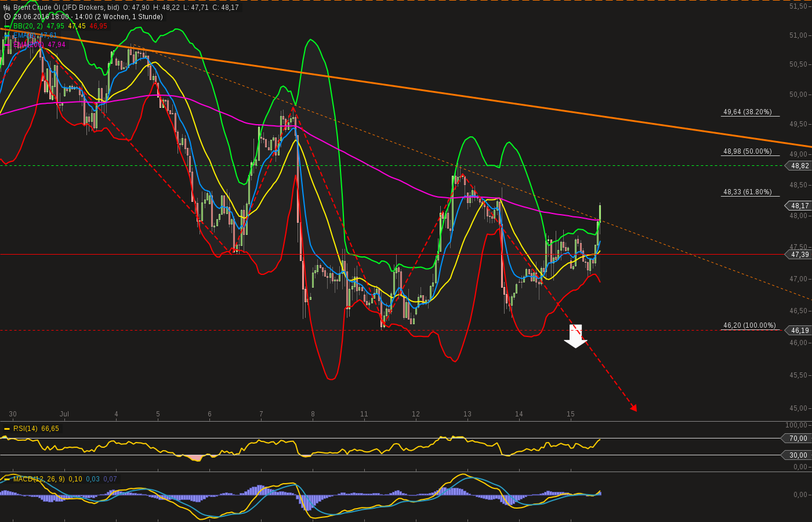
Task: Click the 51,00 price axis label
Action: (798, 35)
